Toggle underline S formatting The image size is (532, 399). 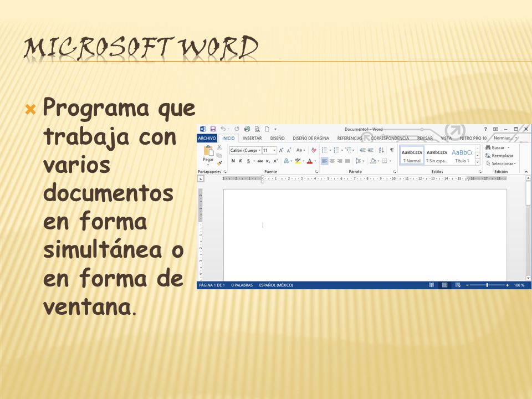pos(248,161)
